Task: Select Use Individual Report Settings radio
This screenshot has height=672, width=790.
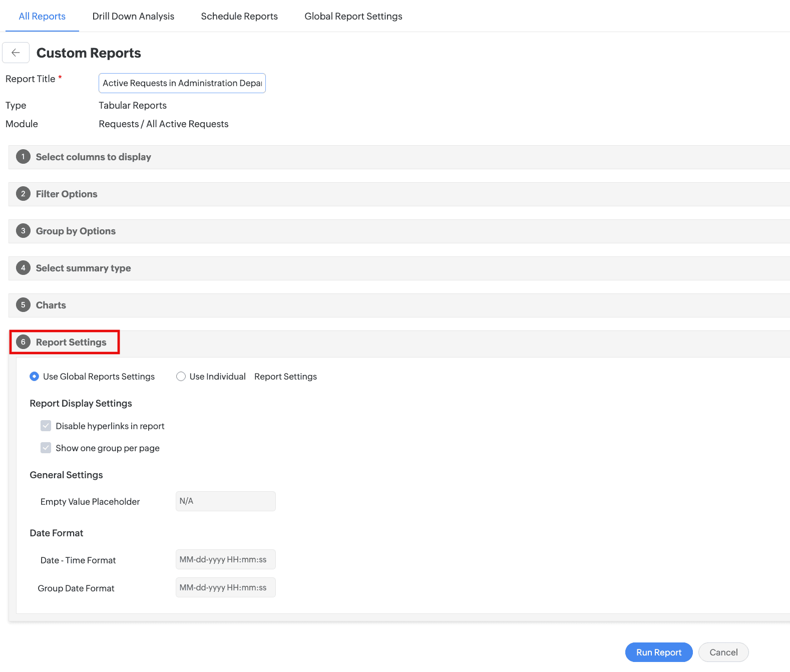Action: pyautogui.click(x=181, y=377)
